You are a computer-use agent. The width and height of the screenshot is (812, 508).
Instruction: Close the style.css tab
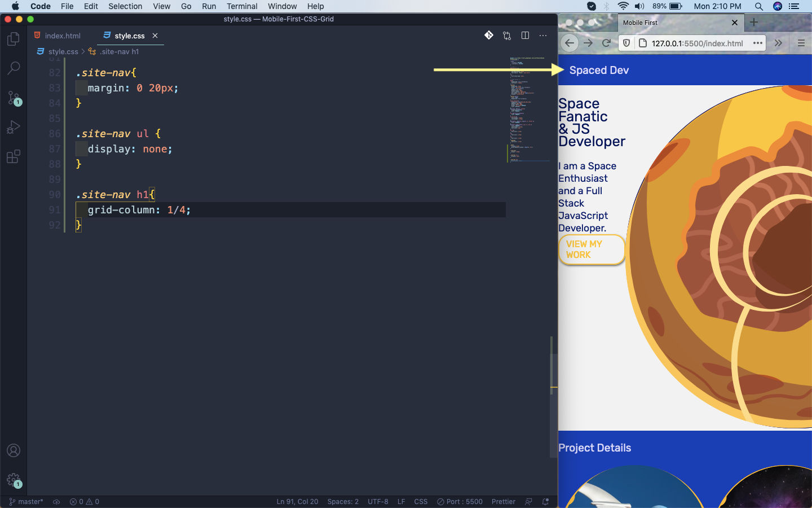(155, 36)
